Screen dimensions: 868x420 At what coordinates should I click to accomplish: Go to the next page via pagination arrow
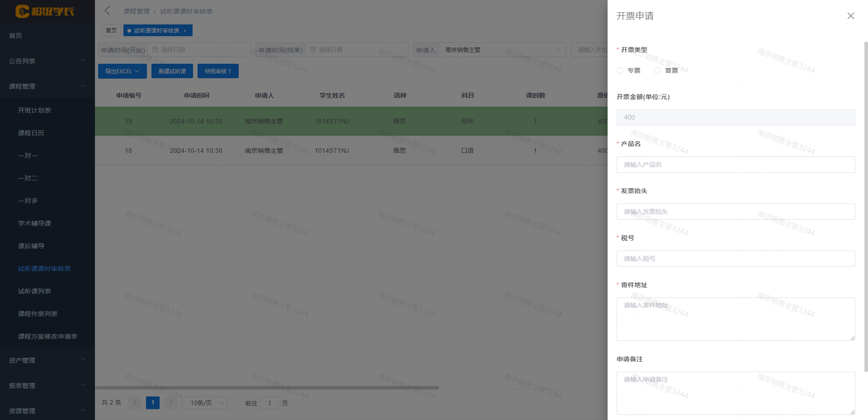tap(171, 402)
